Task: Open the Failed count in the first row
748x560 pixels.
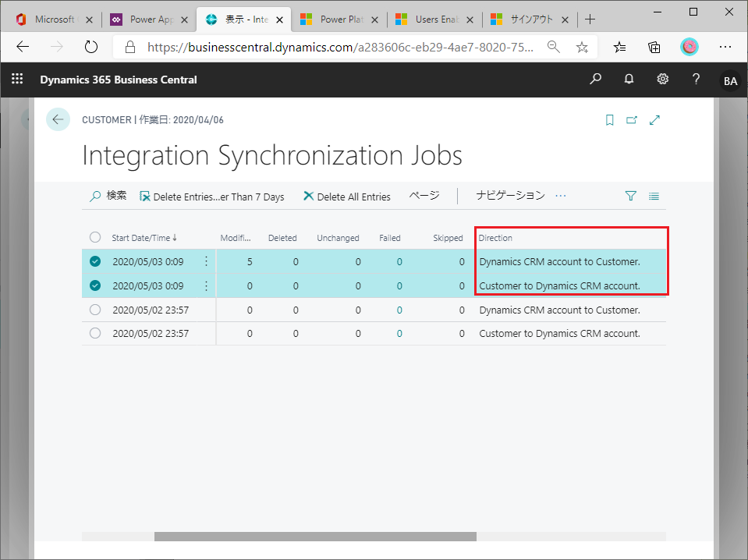Action: pos(399,261)
